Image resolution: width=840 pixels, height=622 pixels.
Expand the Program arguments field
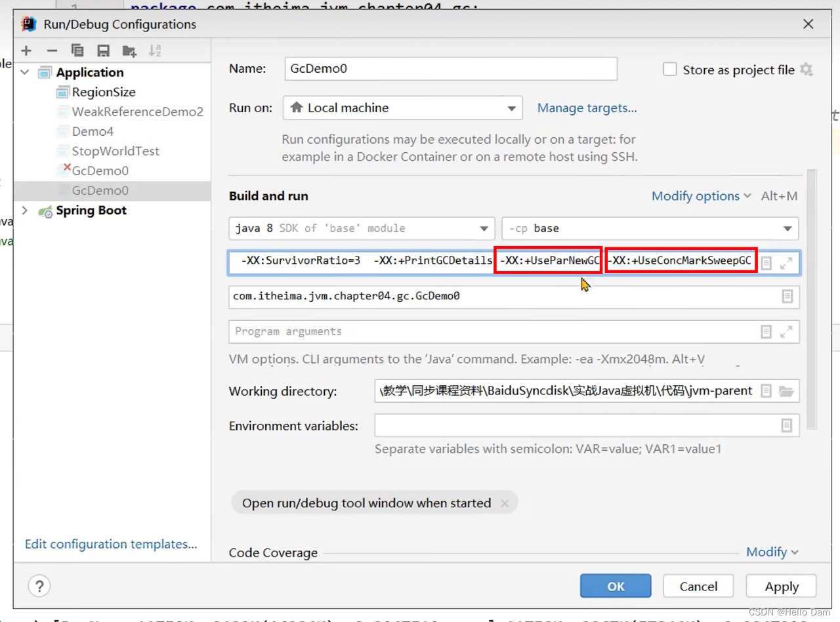pos(786,332)
